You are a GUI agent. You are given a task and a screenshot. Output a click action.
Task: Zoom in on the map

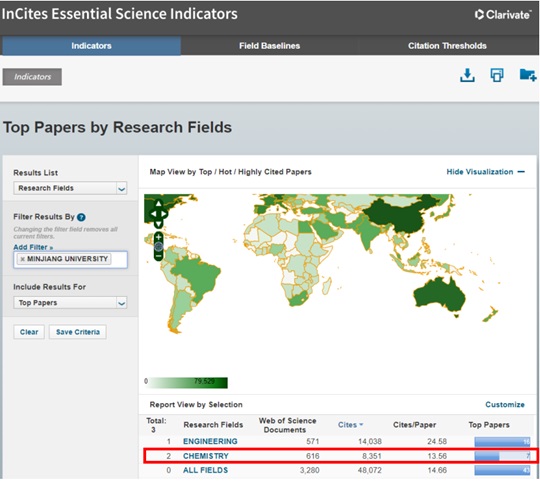(158, 237)
